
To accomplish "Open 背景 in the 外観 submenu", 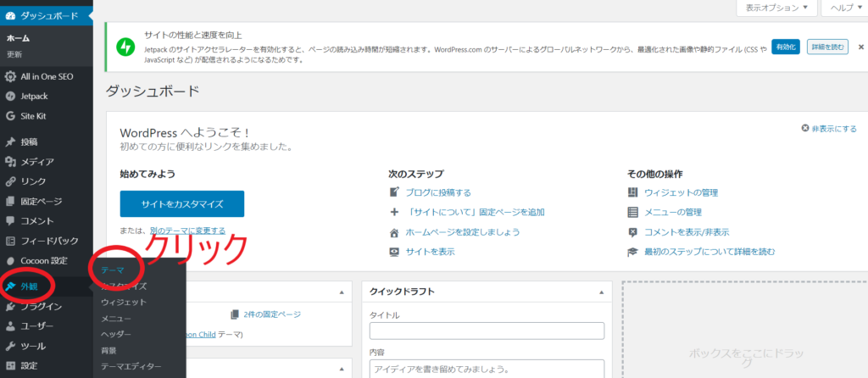I will click(108, 350).
